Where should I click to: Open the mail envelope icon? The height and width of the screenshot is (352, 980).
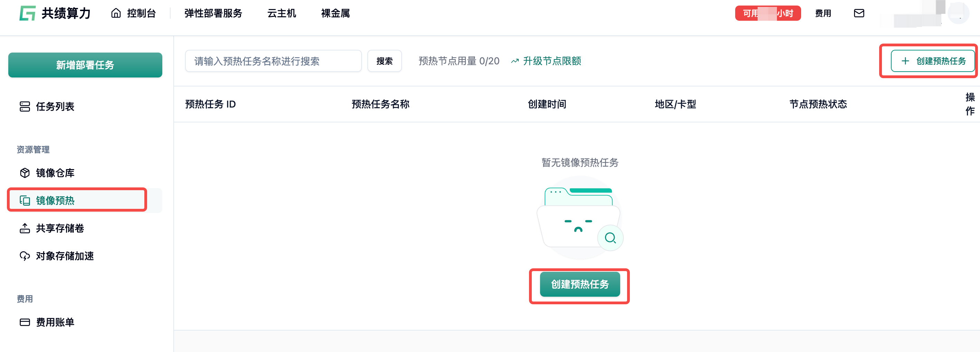coord(859,13)
